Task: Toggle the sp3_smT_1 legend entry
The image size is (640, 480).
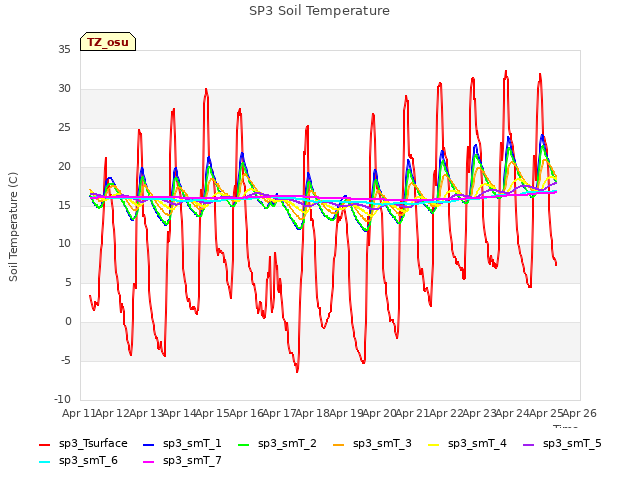Action: click(182, 444)
